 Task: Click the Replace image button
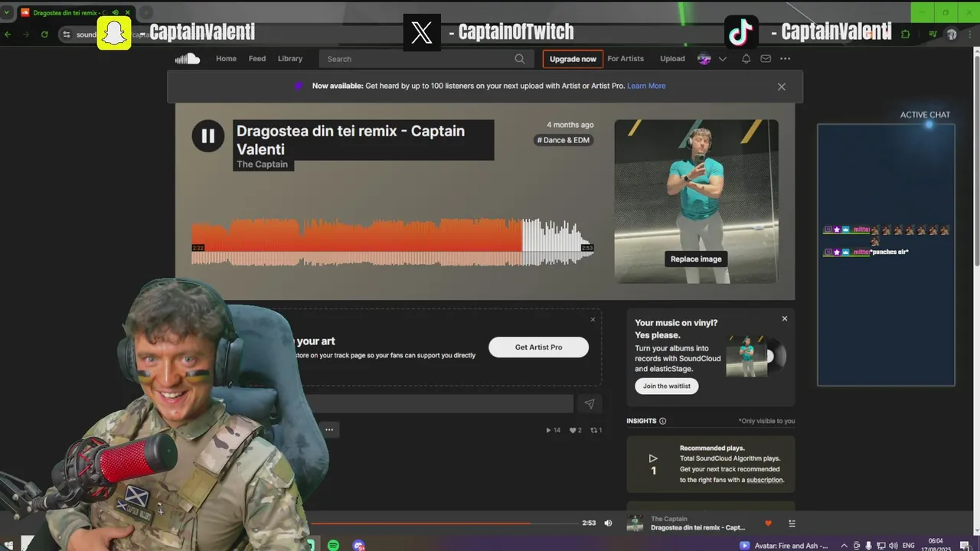pyautogui.click(x=696, y=259)
